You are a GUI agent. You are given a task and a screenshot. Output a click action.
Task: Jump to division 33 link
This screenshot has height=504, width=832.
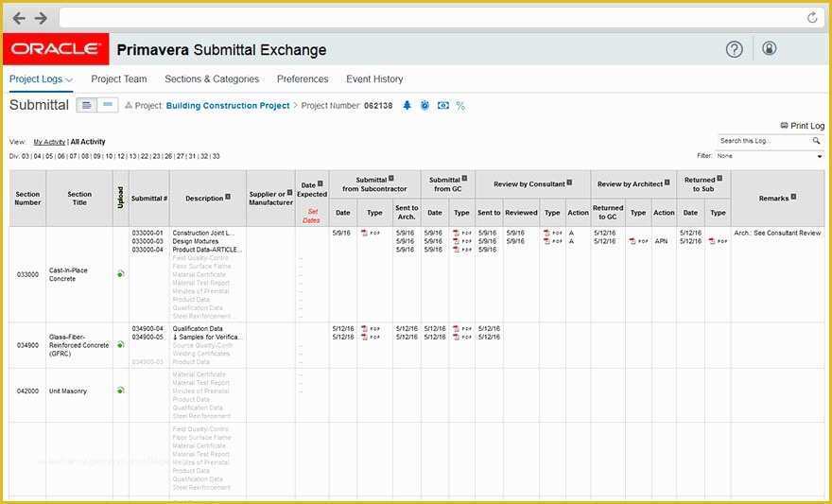tap(216, 157)
